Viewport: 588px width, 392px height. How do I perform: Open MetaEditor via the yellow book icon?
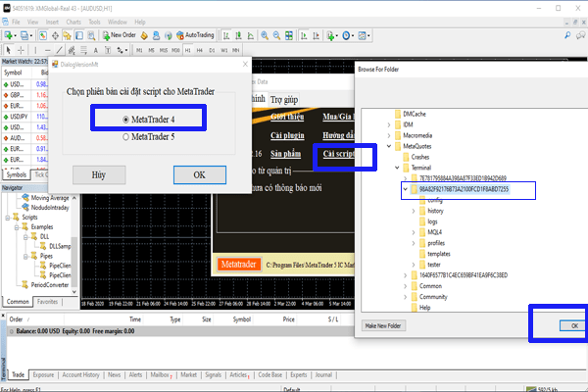[x=144, y=35]
